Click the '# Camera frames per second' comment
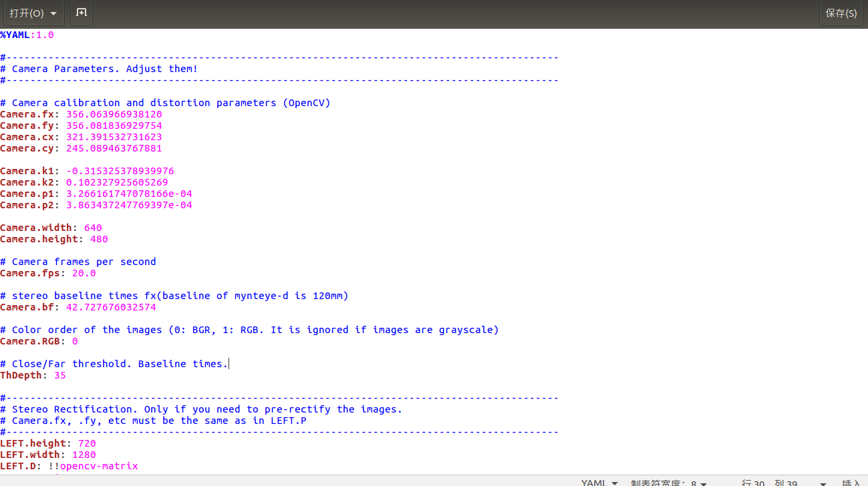868x486 pixels. coord(78,262)
